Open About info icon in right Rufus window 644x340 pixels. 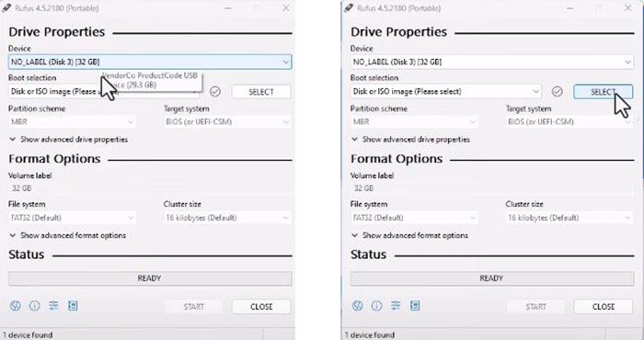[x=376, y=306]
